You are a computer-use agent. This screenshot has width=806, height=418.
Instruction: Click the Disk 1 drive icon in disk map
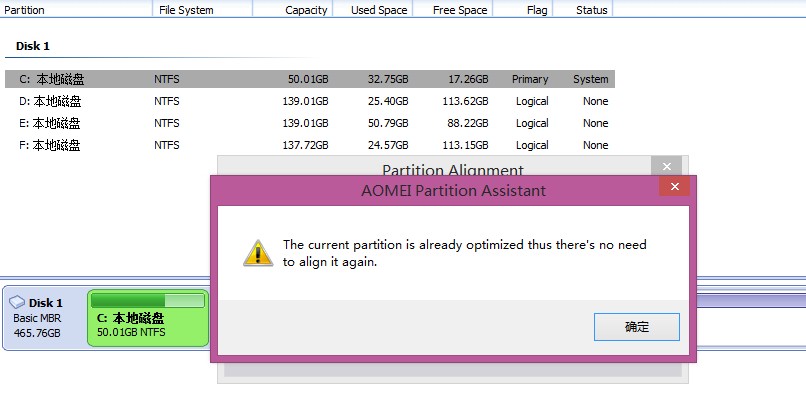(17, 302)
